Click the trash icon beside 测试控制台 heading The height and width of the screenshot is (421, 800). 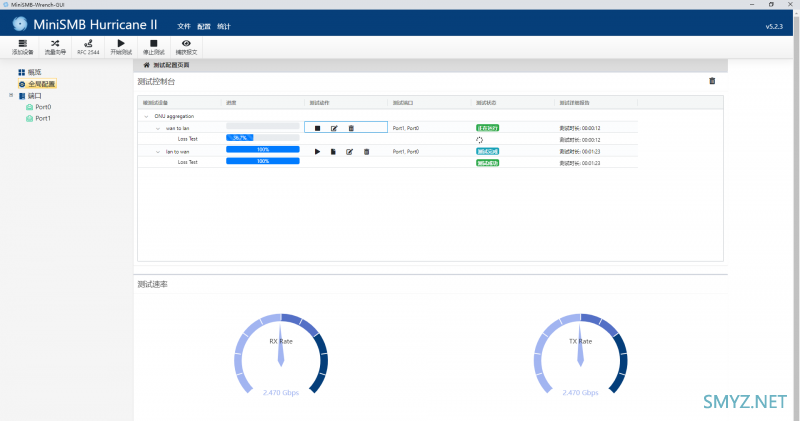pyautogui.click(x=712, y=81)
